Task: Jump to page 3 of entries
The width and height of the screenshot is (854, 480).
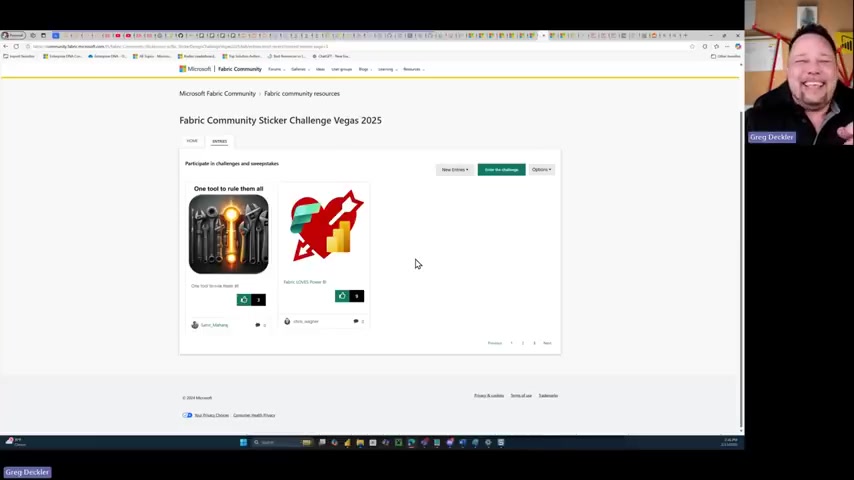Action: tap(534, 343)
